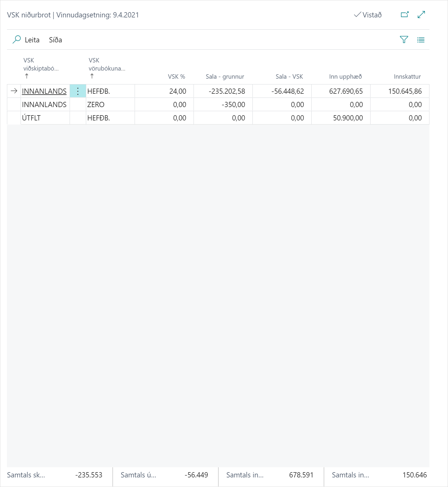The height and width of the screenshot is (487, 448).
Task: Open the Síða menu
Action: point(55,40)
